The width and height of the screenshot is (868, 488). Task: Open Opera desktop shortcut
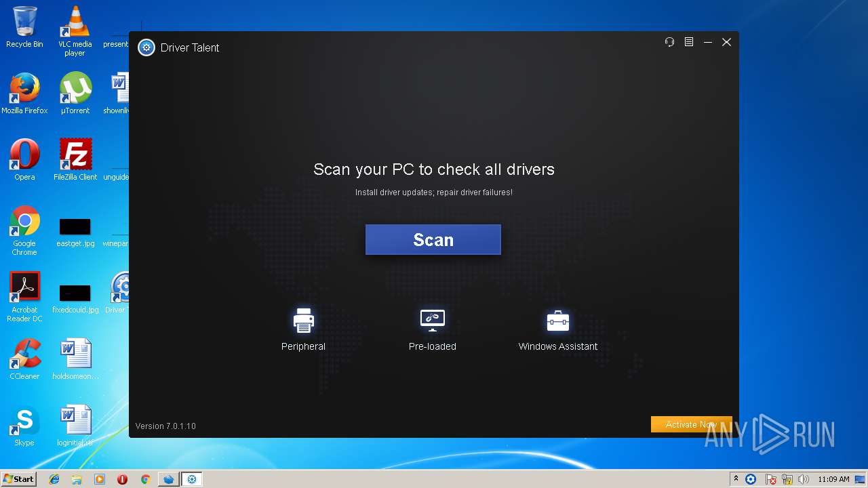click(24, 160)
